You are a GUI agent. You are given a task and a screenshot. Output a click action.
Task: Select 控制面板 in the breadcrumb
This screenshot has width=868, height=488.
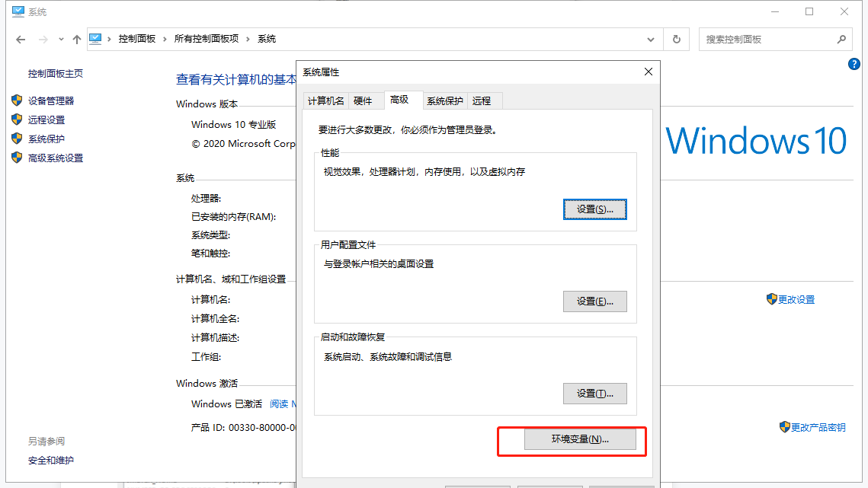[136, 39]
